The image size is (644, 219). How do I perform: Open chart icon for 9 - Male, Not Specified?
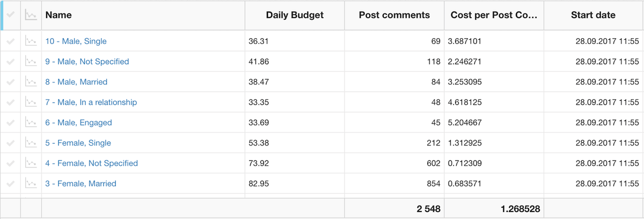(x=31, y=61)
